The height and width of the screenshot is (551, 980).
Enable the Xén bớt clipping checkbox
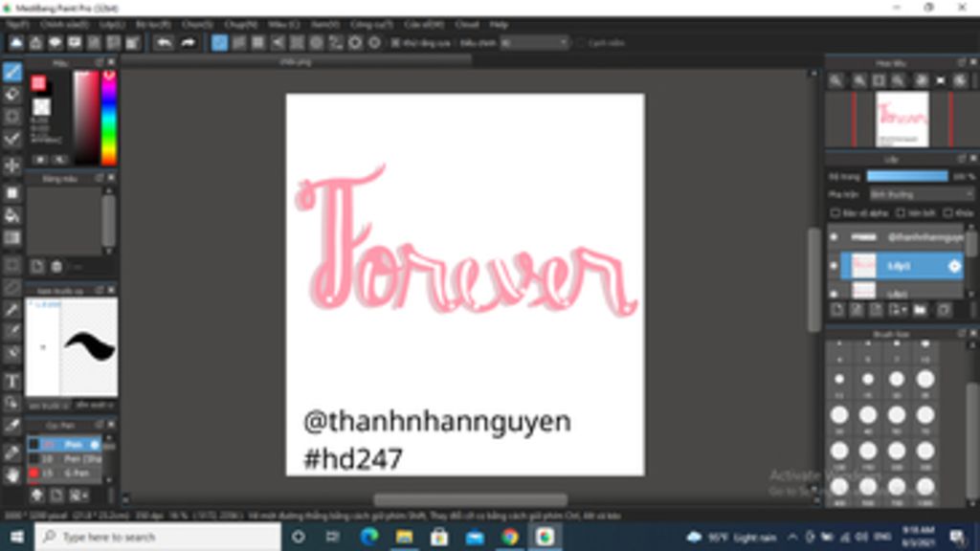pos(901,213)
